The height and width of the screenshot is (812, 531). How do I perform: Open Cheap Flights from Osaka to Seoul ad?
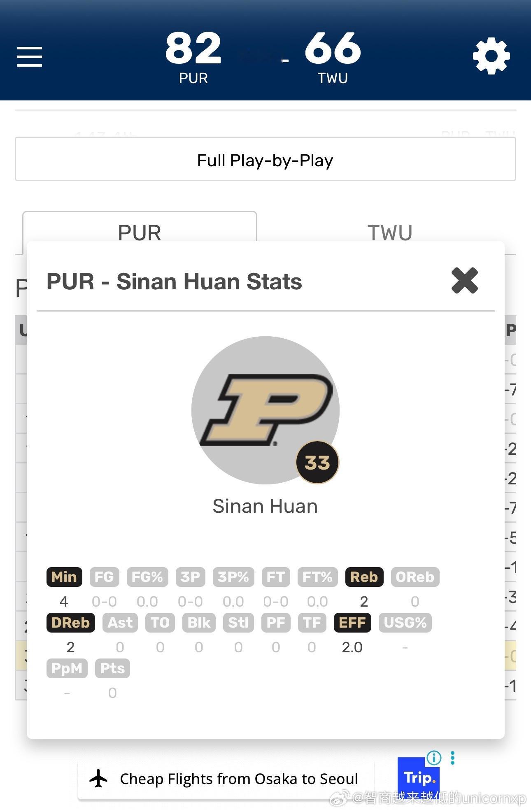pos(239,779)
